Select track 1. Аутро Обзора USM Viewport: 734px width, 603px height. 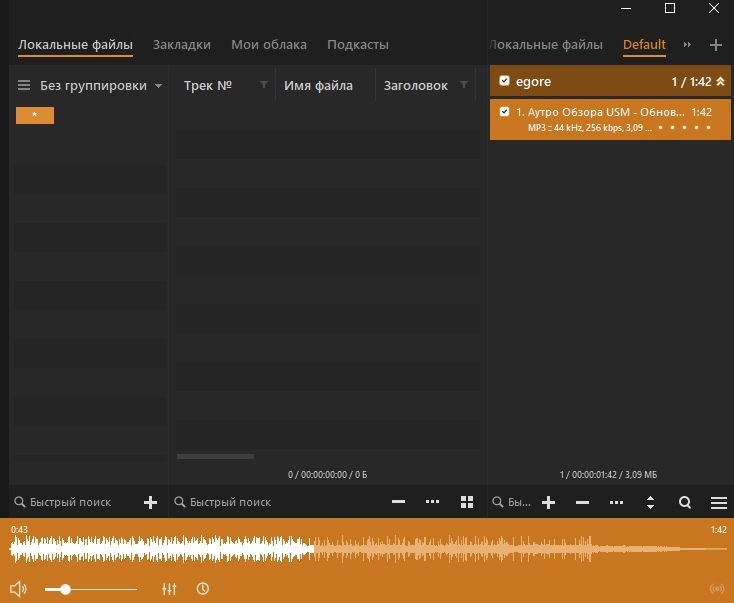pos(610,119)
